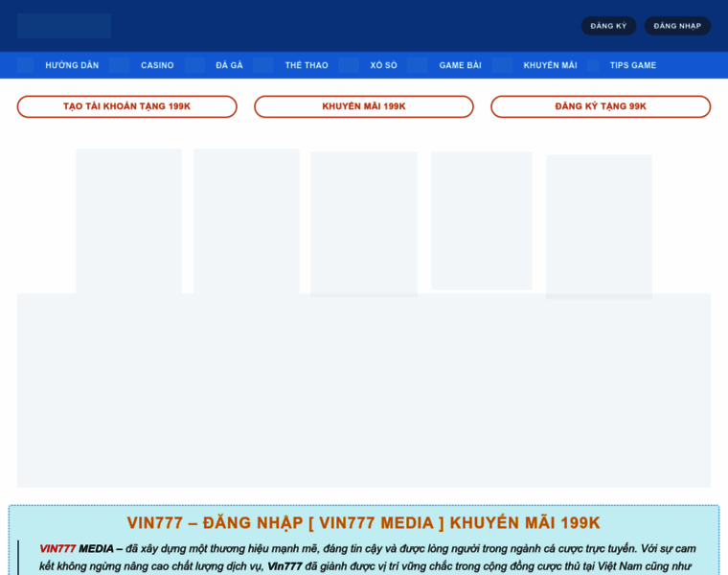Open the ĐĂNG NHẬP login button
The image size is (728, 575).
point(677,26)
